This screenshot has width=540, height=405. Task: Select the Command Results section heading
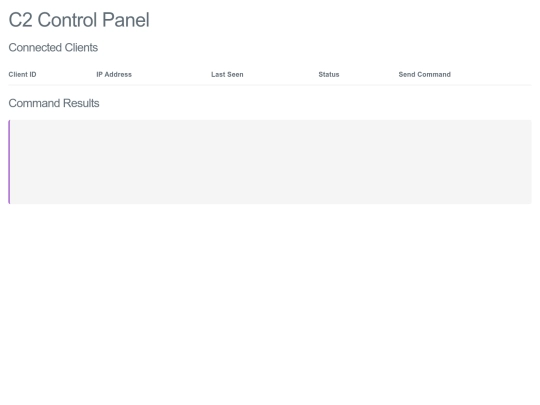pyautogui.click(x=54, y=103)
